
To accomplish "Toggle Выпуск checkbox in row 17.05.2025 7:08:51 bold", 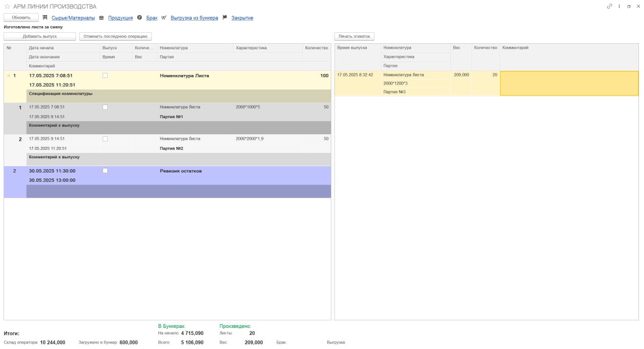I will point(105,75).
